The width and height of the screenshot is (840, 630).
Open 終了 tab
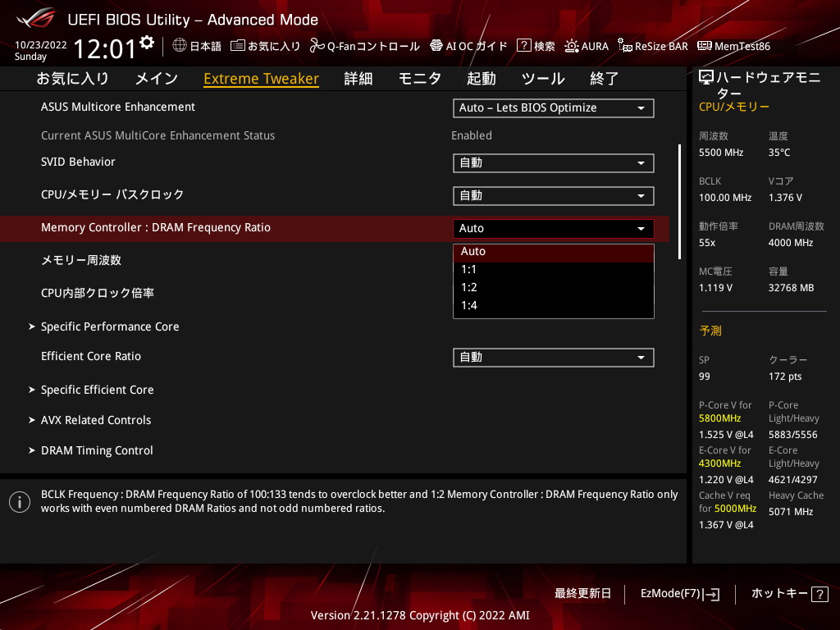tap(605, 79)
